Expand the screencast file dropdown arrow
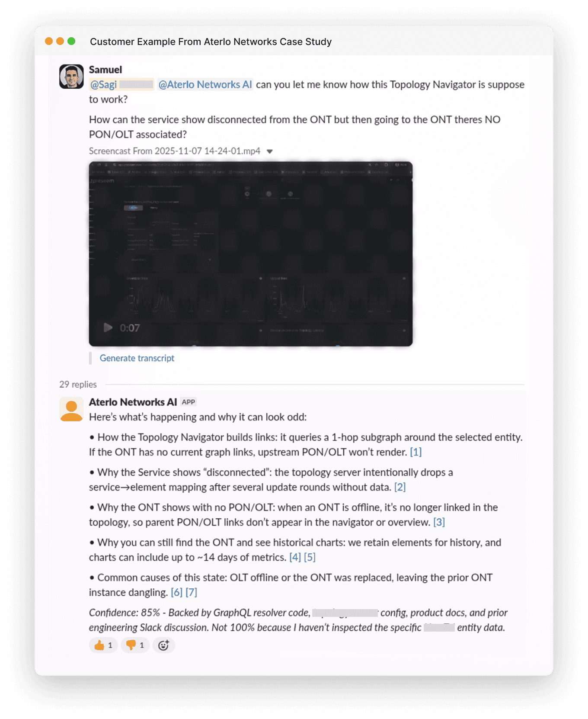The width and height of the screenshot is (588, 719). coord(270,151)
